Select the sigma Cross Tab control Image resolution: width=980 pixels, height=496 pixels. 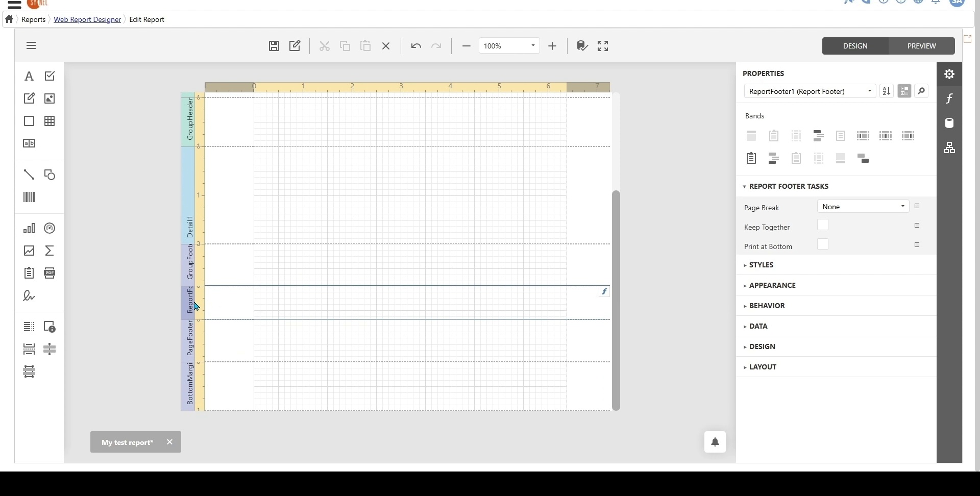50,251
